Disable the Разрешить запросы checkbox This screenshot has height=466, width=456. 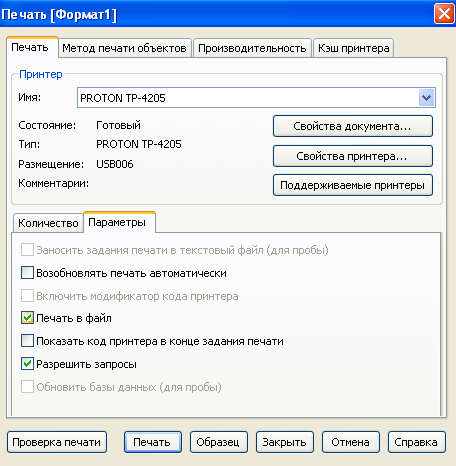(x=27, y=364)
